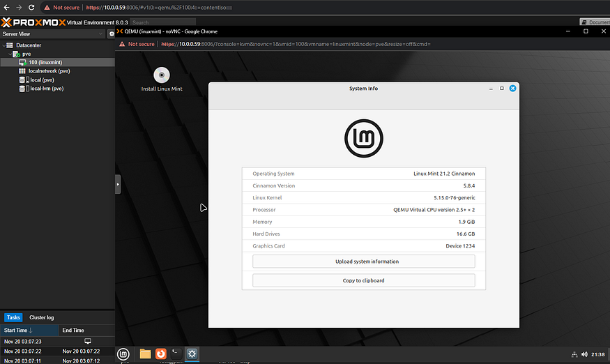Minimize the System Info window
The width and height of the screenshot is (610, 364).
click(x=491, y=89)
